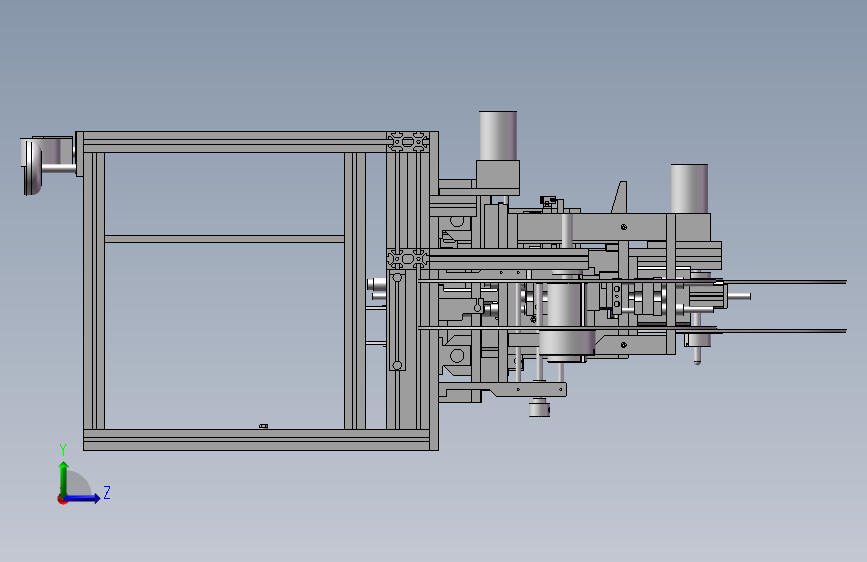This screenshot has width=867, height=562.
Task: Pick the upper long guide rod extending right
Action: click(632, 282)
